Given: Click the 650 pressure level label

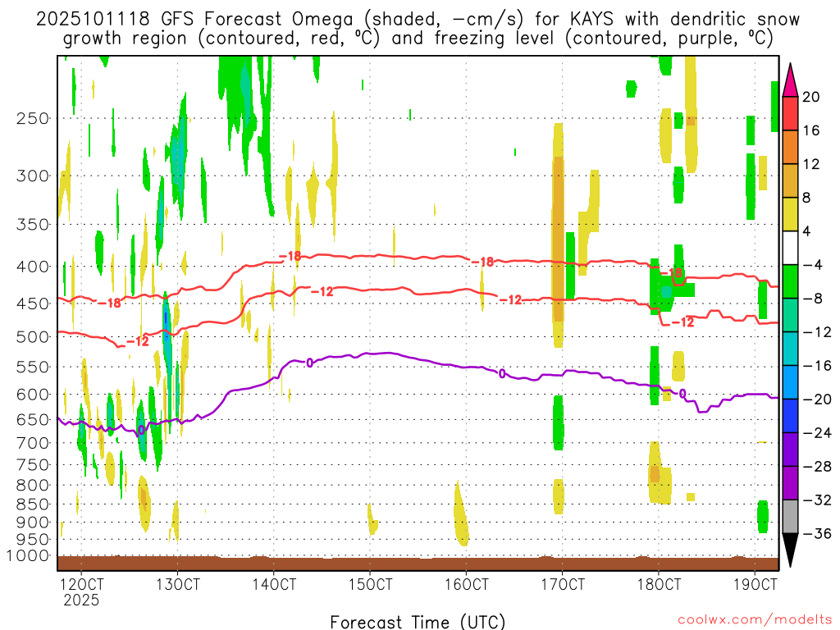Looking at the screenshot, I should 33,419.
